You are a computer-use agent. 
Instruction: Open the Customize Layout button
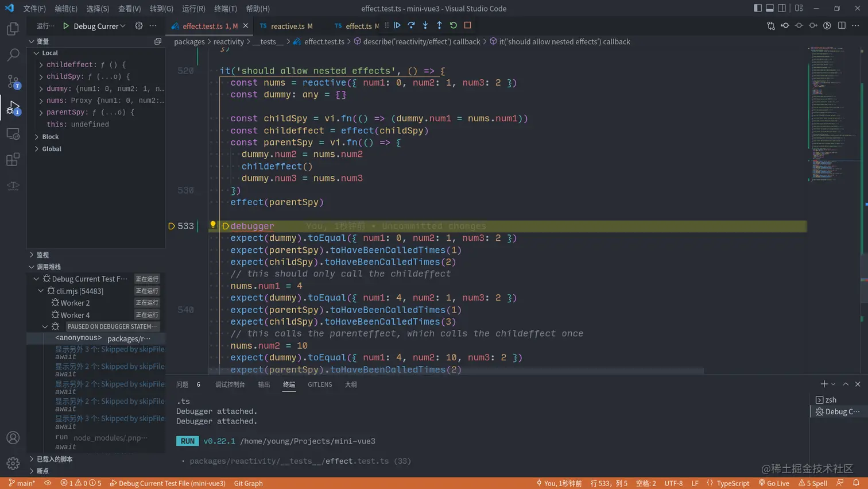(x=799, y=8)
